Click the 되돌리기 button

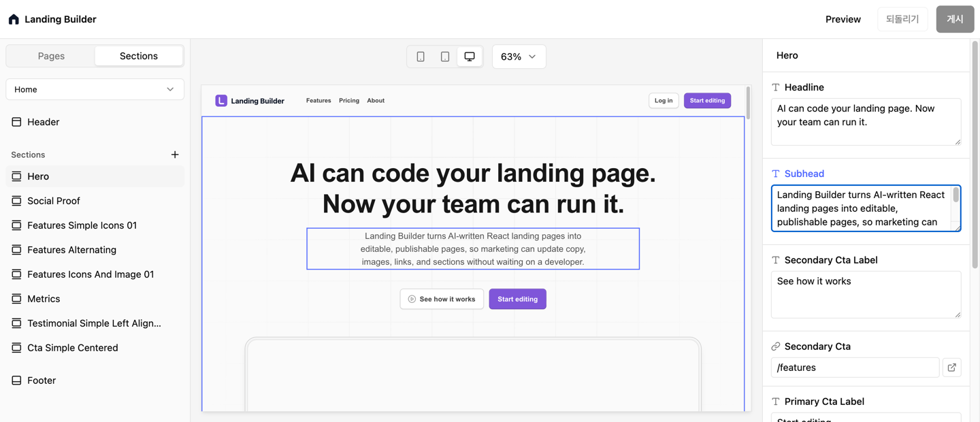click(902, 19)
